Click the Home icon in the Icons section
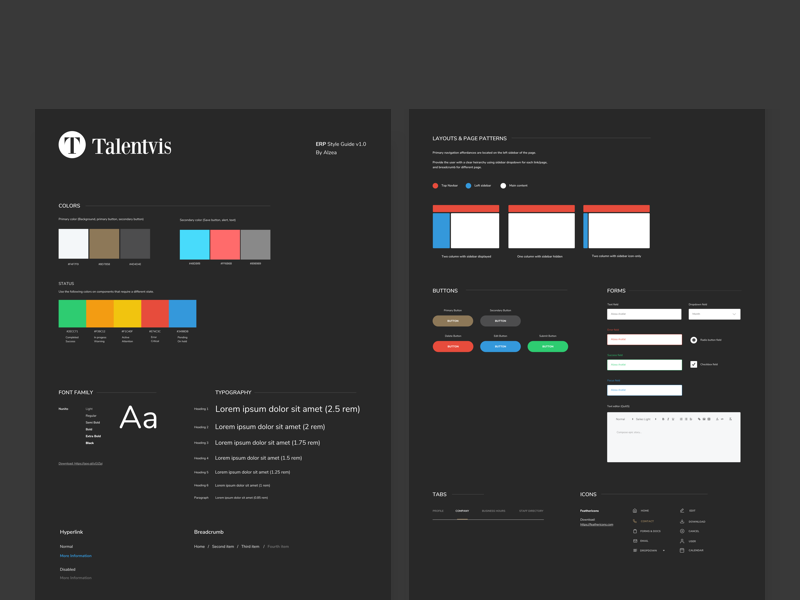 tap(635, 510)
